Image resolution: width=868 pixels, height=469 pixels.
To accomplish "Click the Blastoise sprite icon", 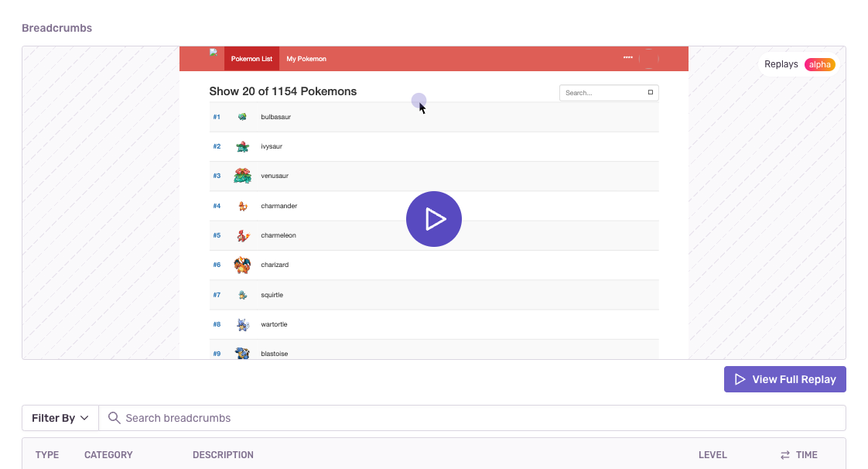I will [241, 353].
